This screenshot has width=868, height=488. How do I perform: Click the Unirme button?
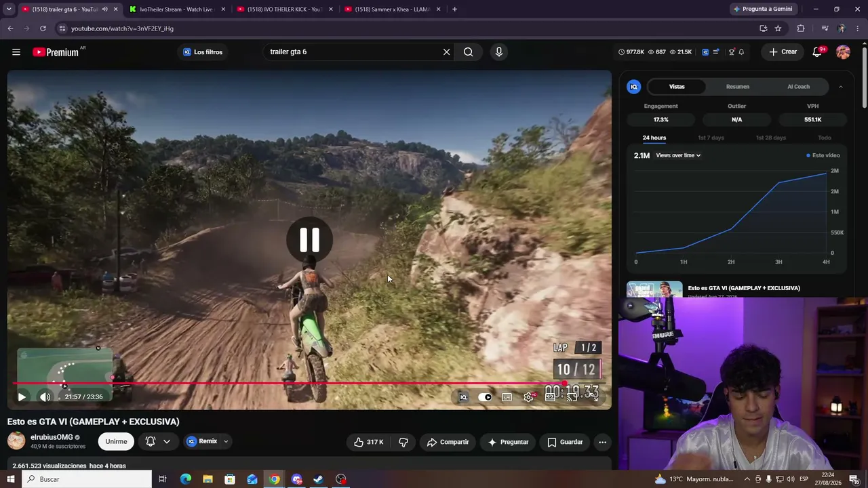116,442
